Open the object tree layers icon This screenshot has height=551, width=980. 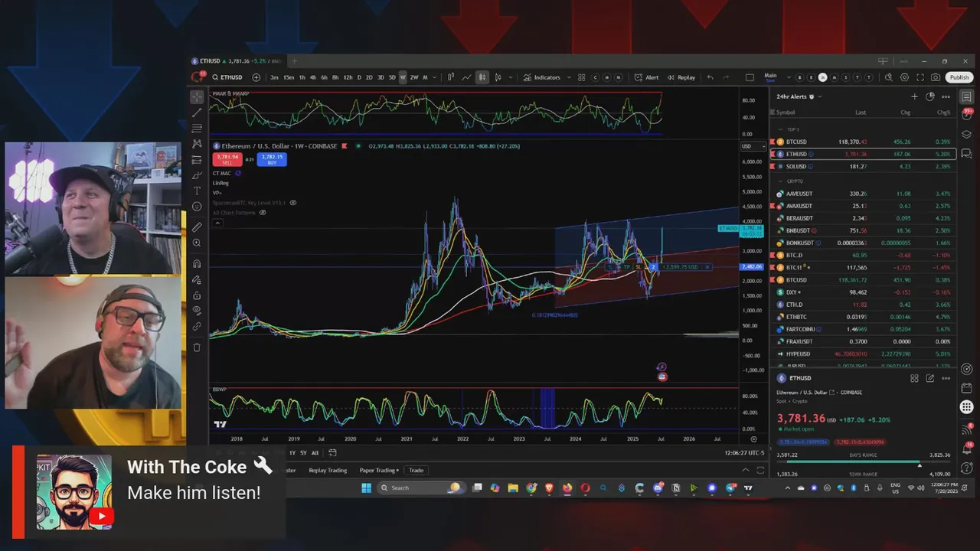[967, 134]
